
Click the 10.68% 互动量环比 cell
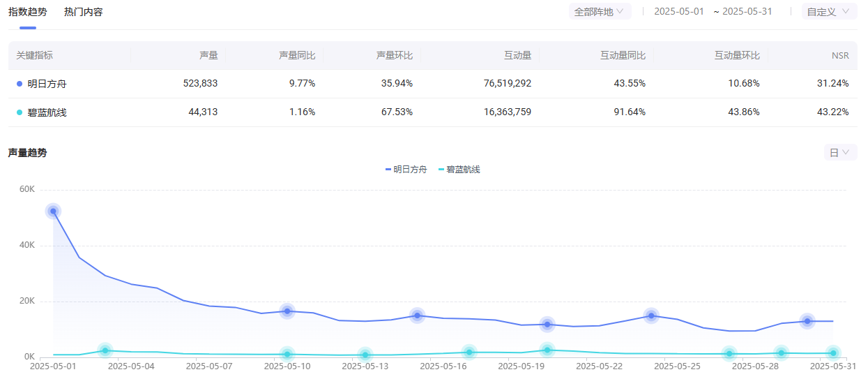coord(744,84)
